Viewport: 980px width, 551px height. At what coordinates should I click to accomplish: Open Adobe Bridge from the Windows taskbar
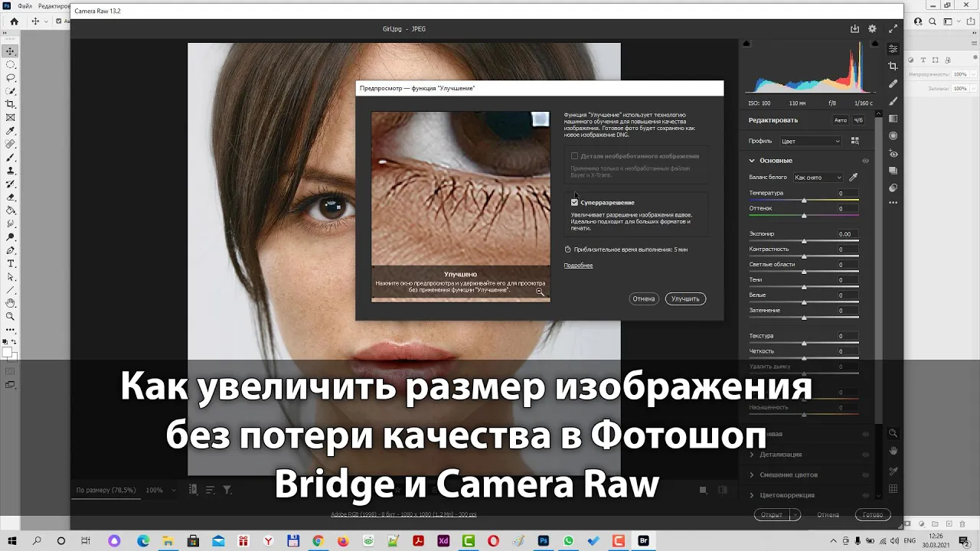click(643, 541)
